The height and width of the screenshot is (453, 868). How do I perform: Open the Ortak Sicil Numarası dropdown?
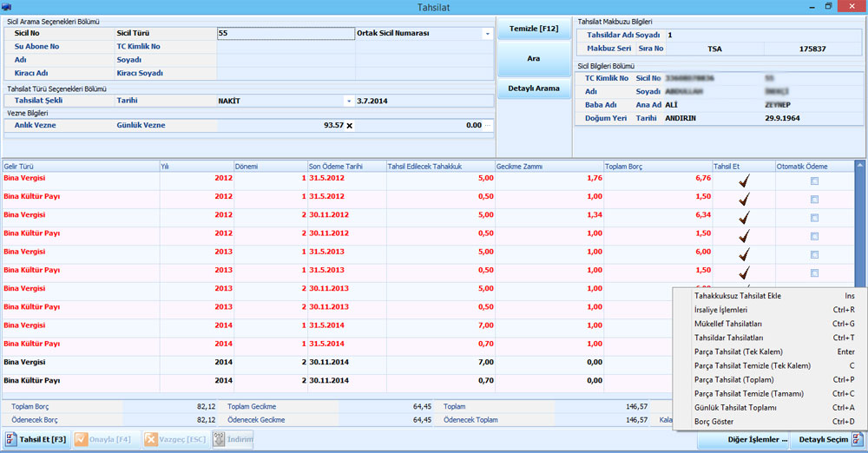[487, 34]
